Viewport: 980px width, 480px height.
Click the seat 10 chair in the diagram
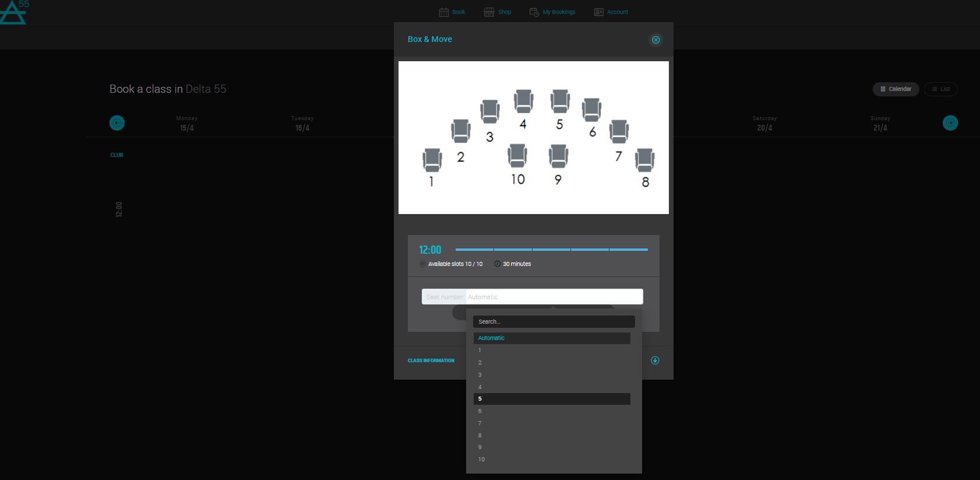pyautogui.click(x=517, y=156)
